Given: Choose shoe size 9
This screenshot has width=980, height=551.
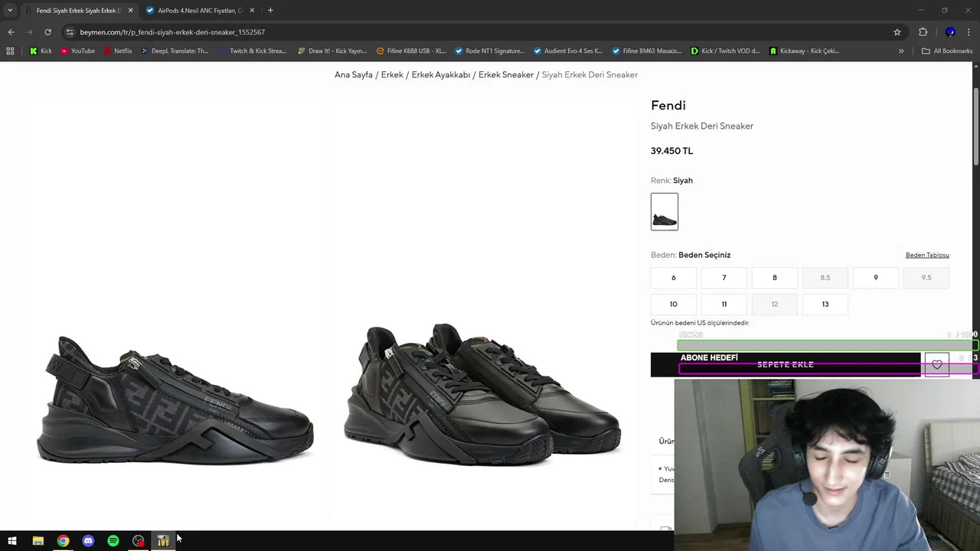Looking at the screenshot, I should coord(876,278).
